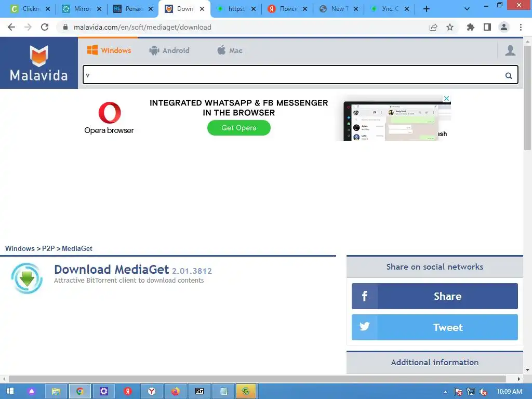Viewport: 532px width, 399px height.
Task: Close the Mirror tab
Action: point(99,9)
